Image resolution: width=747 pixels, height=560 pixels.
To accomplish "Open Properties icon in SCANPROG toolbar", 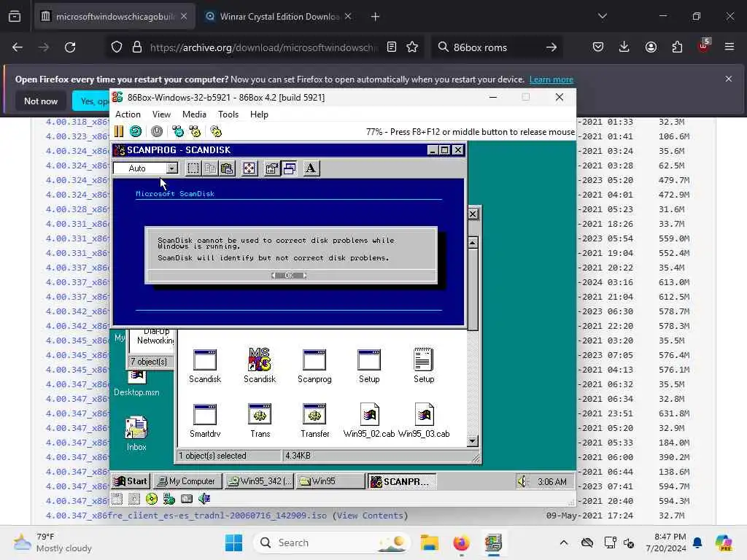I will (x=271, y=168).
